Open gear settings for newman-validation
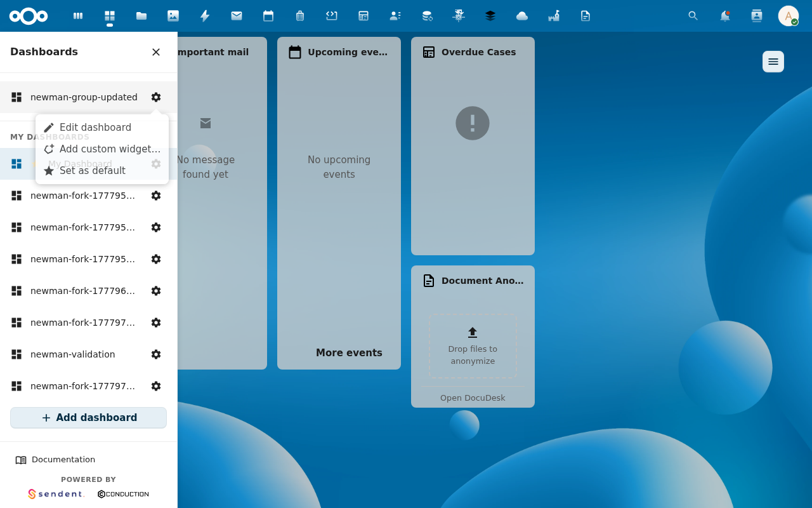This screenshot has width=812, height=508. pos(156,354)
